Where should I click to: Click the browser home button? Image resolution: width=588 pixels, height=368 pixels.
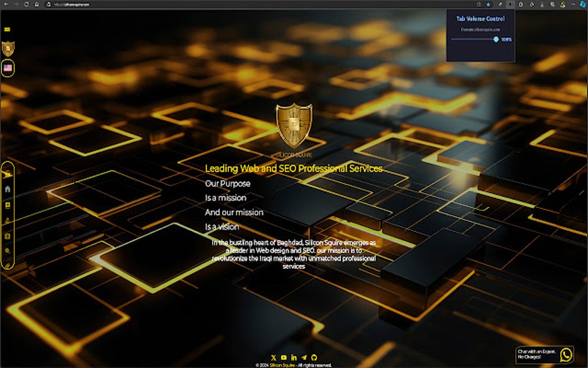tap(36, 4)
